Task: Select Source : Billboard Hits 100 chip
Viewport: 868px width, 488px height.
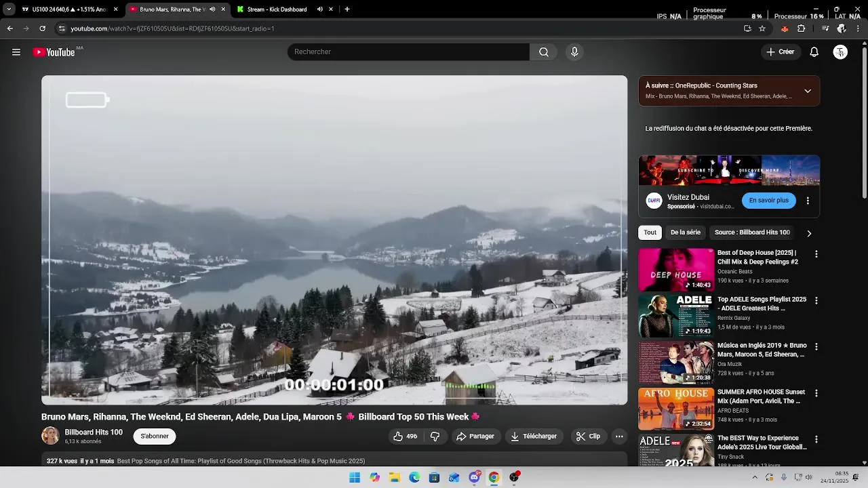Action: pos(752,232)
